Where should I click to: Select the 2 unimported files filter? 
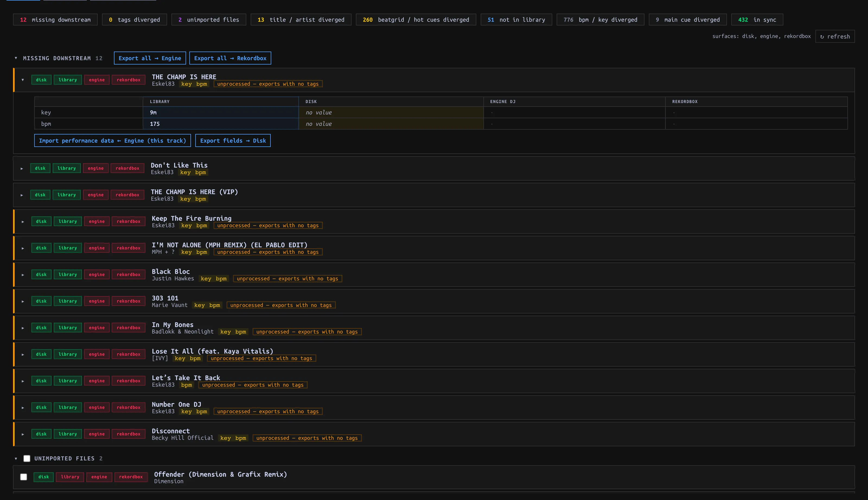(209, 20)
